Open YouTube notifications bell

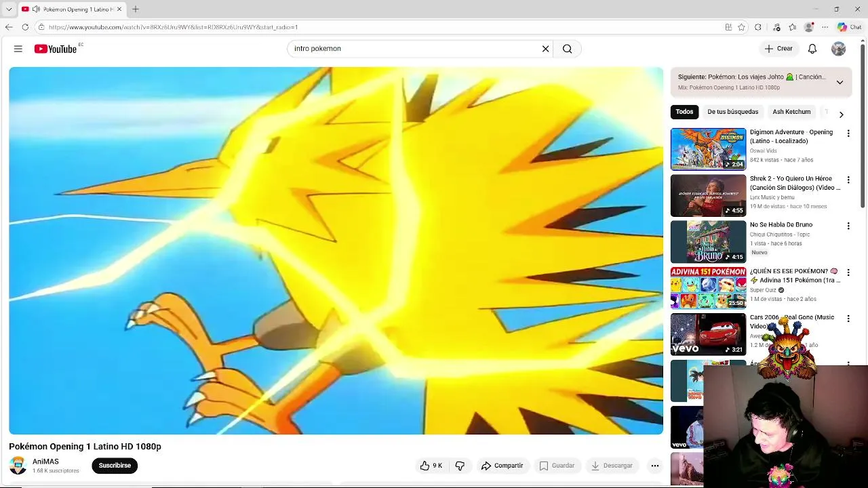click(x=812, y=49)
